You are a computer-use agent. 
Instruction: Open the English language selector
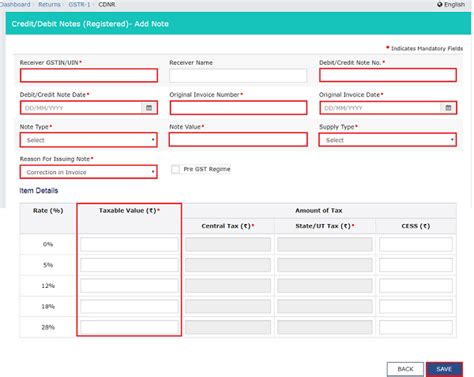tap(451, 4)
